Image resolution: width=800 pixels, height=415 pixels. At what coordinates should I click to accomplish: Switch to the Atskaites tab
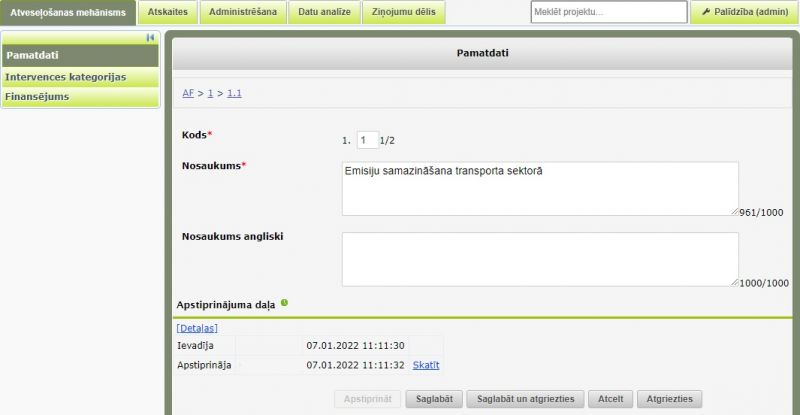167,12
